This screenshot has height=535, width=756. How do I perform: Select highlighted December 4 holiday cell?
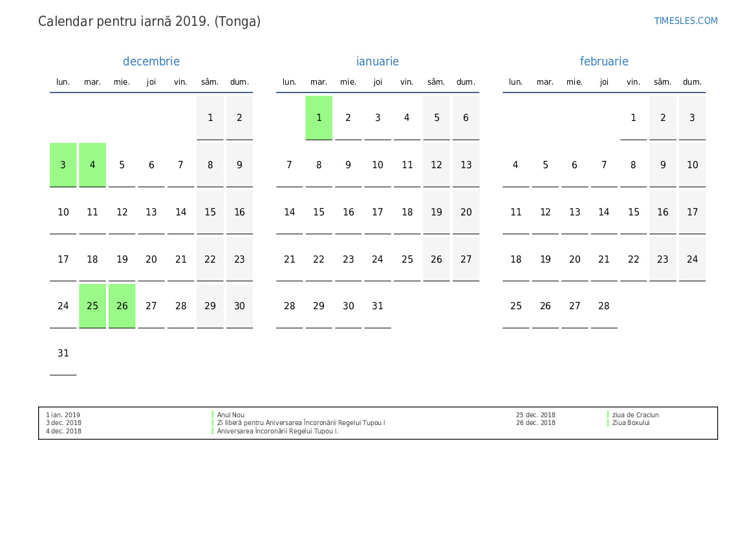[x=92, y=165]
